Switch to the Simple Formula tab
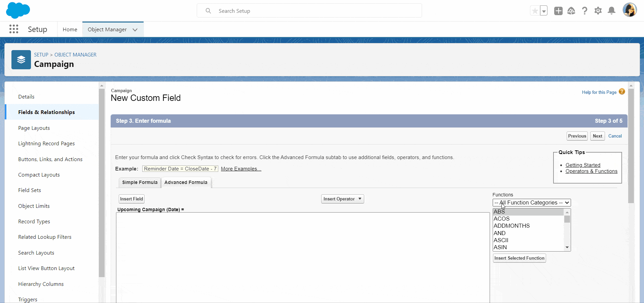This screenshot has height=303, width=644. (x=140, y=182)
